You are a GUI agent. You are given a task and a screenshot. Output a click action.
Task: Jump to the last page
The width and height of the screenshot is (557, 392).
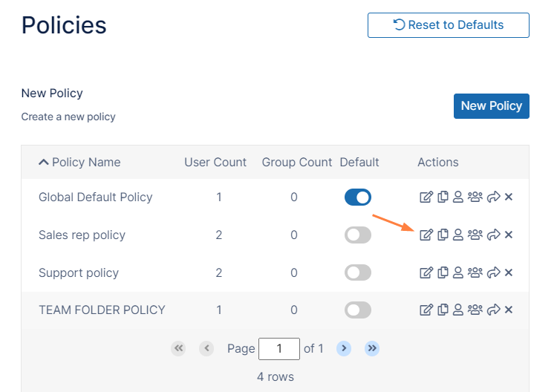(372, 347)
